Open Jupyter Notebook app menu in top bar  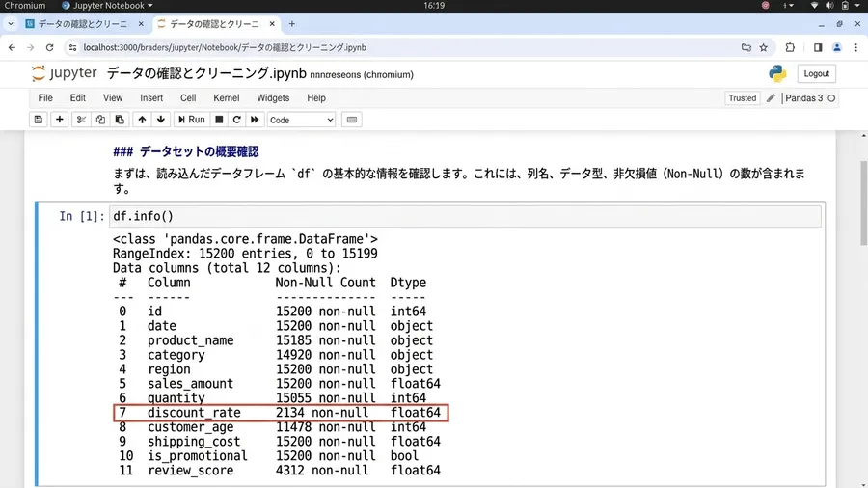(x=107, y=6)
